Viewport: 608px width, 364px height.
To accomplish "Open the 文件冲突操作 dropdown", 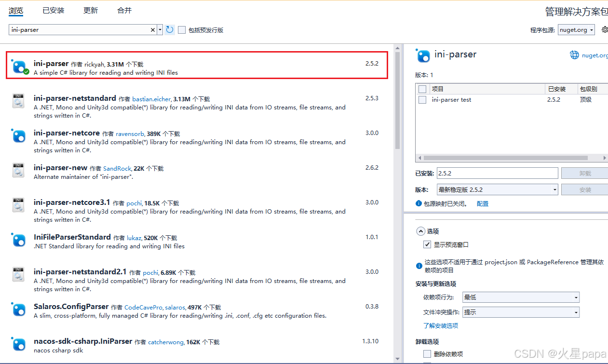I will click(521, 312).
